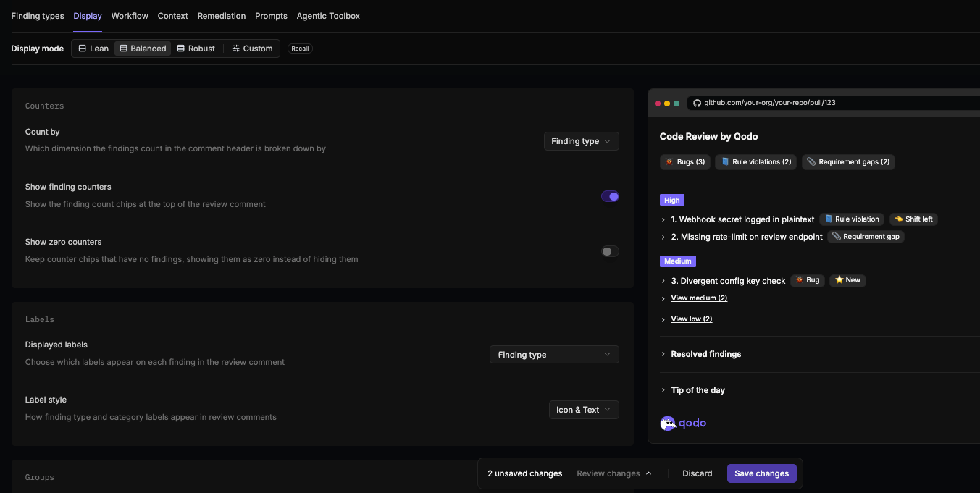Enable the Show zero counters toggle

point(610,251)
